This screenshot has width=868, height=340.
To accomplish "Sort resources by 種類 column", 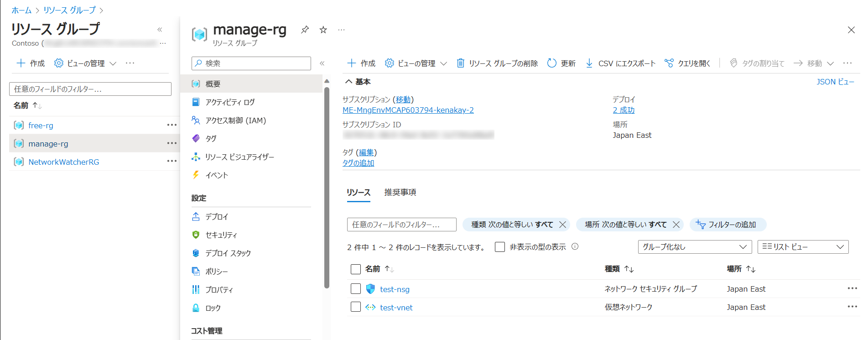I will pos(619,269).
